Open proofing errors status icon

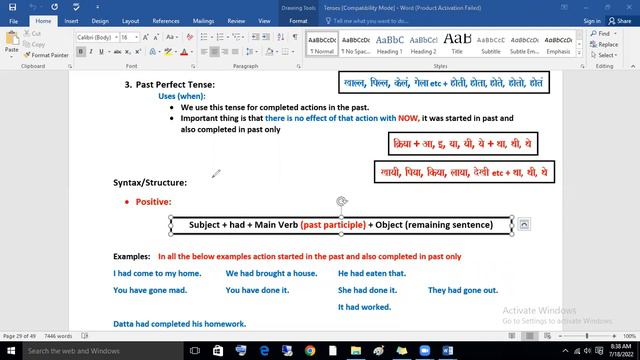[x=84, y=336]
